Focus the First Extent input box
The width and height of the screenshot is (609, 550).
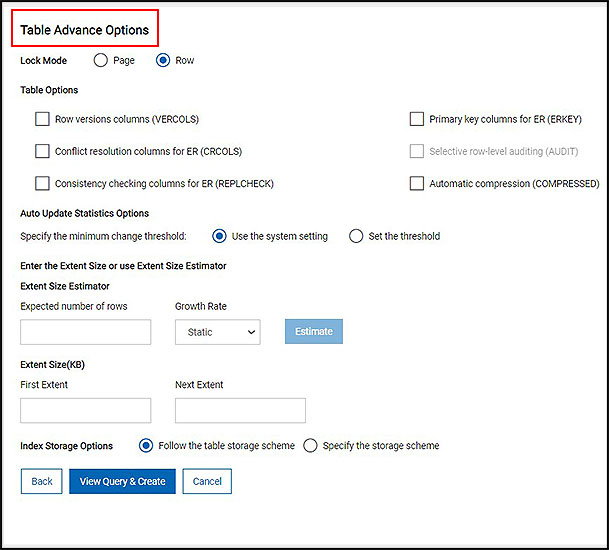tap(85, 410)
